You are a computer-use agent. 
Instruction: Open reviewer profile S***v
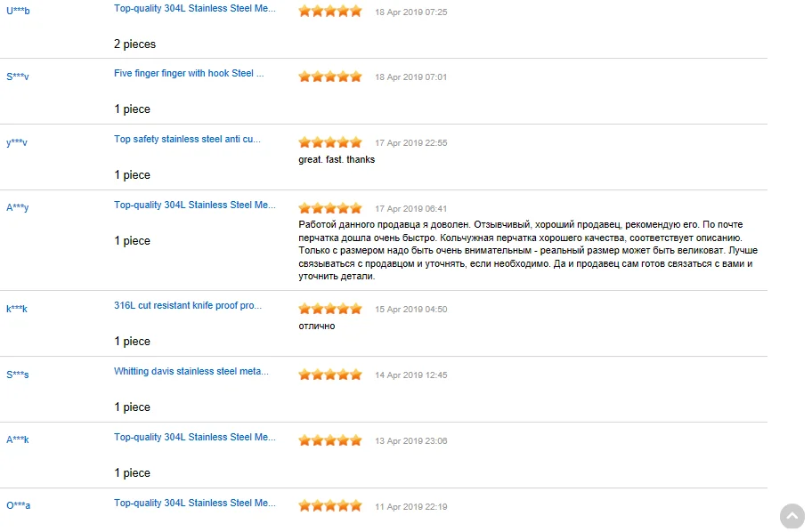tap(18, 77)
